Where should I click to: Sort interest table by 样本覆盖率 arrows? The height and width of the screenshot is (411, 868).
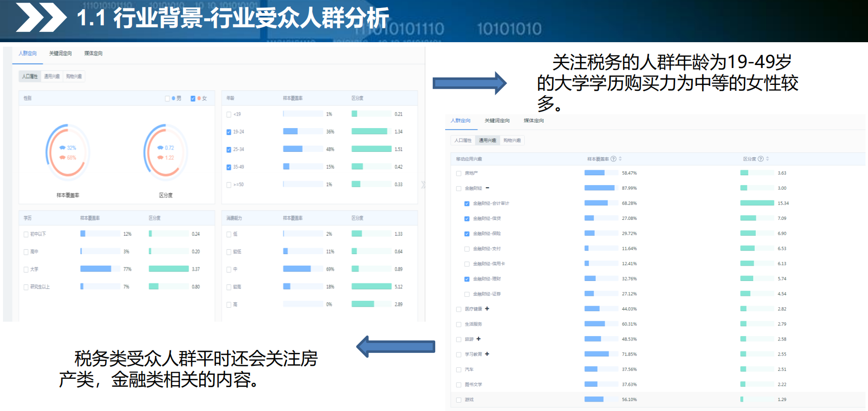point(620,159)
